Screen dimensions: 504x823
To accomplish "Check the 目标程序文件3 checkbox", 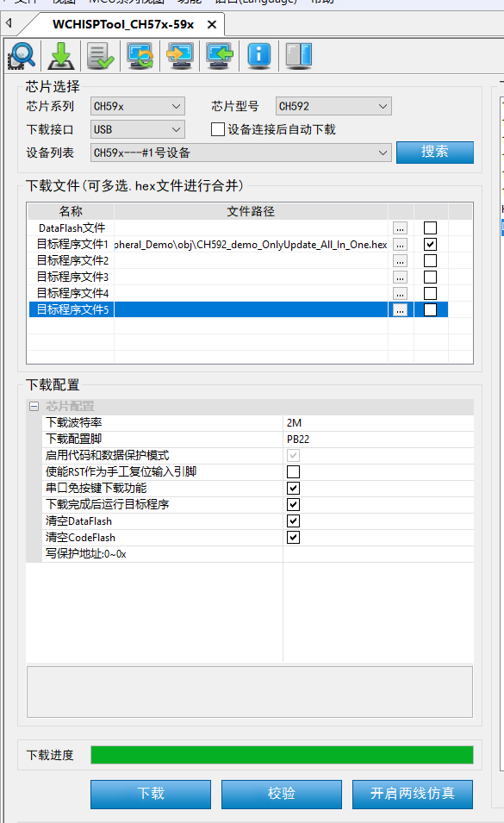I will (430, 277).
